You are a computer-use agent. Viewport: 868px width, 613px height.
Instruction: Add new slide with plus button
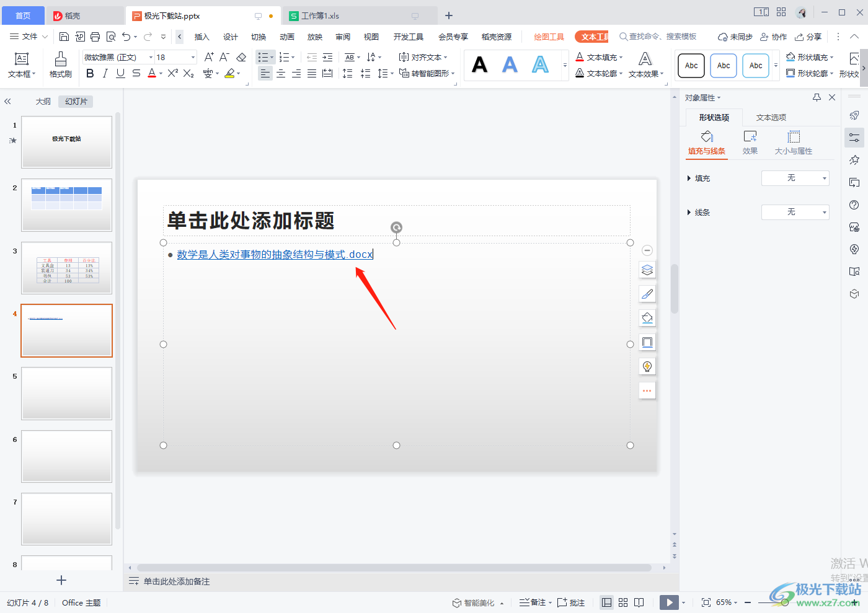click(61, 580)
